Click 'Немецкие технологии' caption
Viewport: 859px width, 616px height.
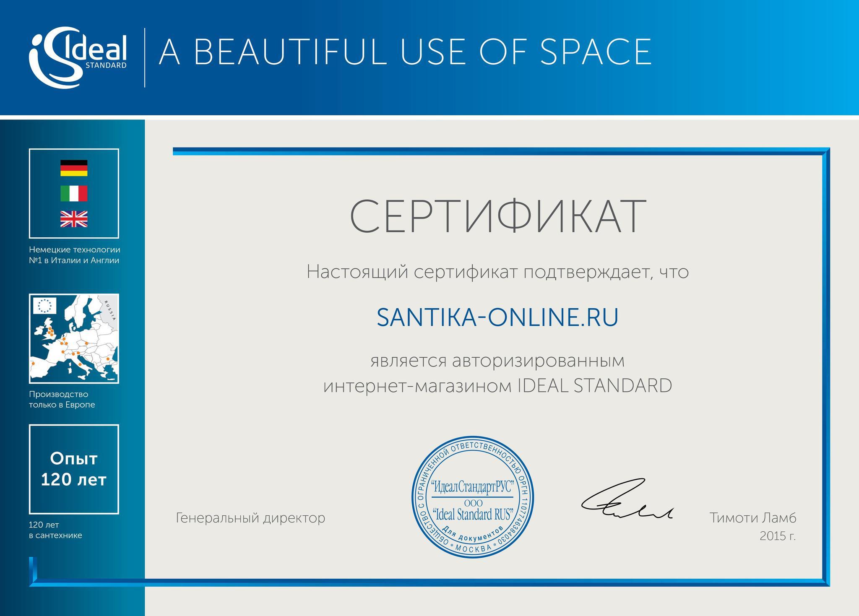point(75,250)
